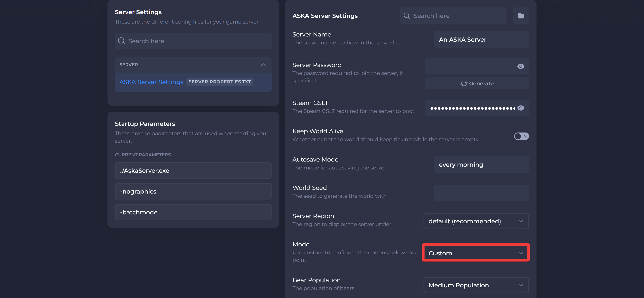Screen dimensions: 644x298
Task: Click the magnifier icon in right search
Action: (x=406, y=16)
